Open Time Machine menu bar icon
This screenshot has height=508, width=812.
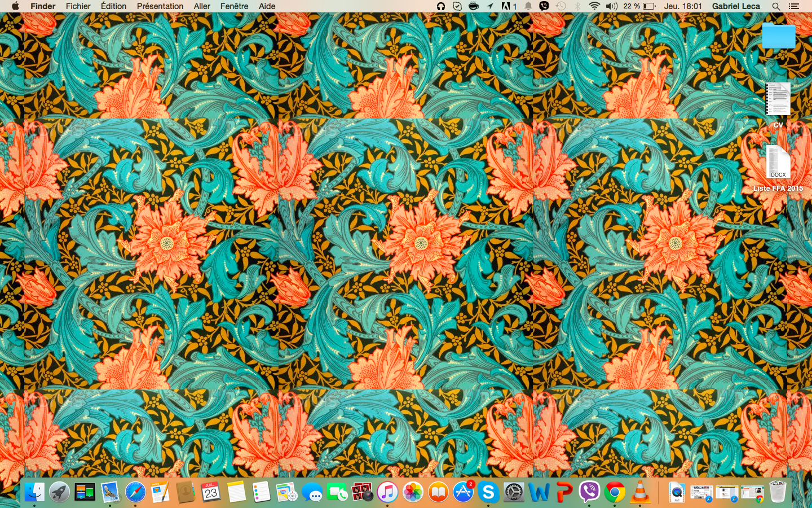click(x=561, y=6)
